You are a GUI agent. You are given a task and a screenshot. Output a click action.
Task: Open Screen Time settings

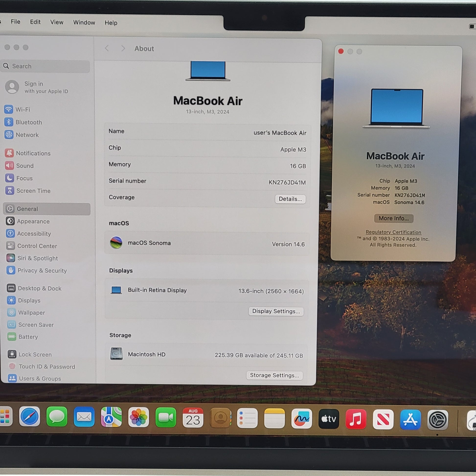tap(28, 191)
